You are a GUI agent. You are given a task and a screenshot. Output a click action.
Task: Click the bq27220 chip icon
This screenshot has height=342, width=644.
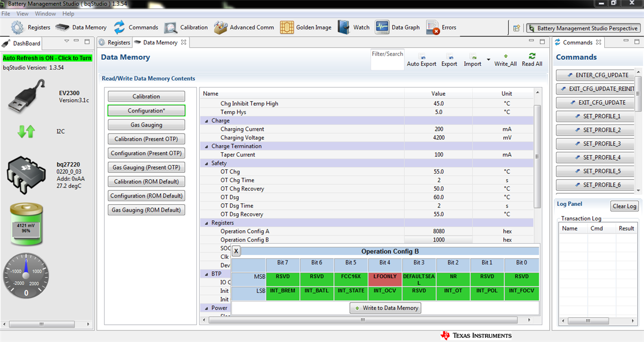tap(26, 175)
